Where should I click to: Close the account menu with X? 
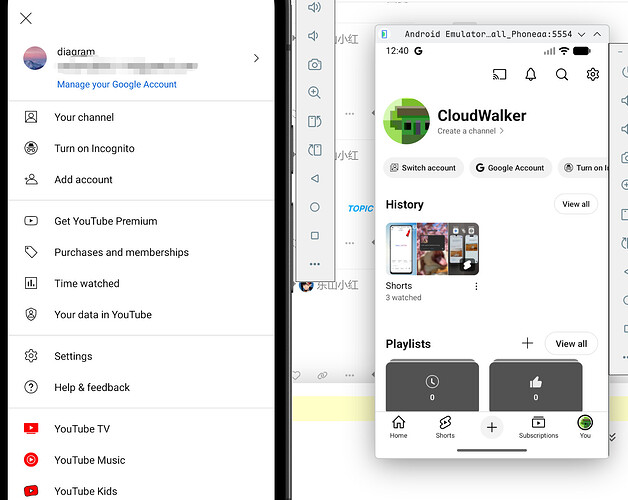26,18
